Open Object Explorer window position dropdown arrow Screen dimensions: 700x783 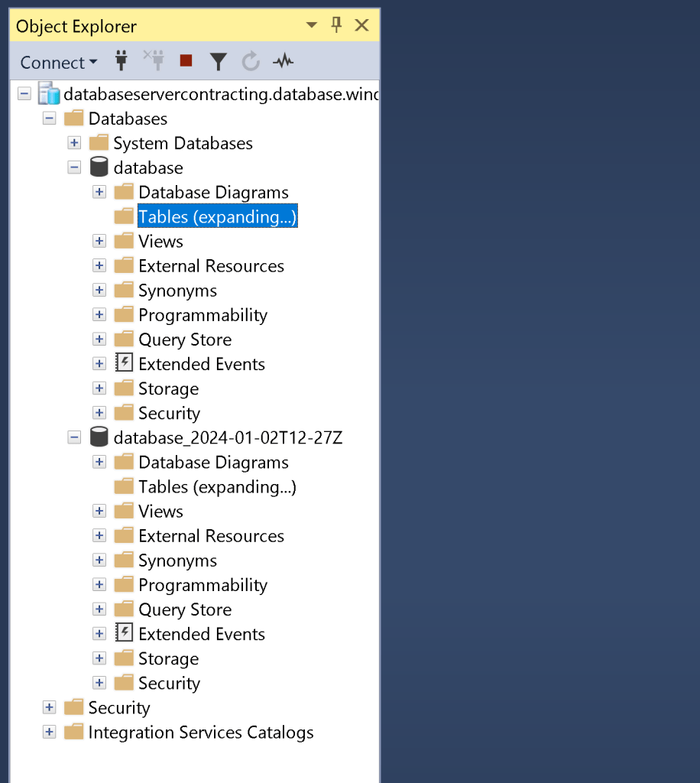(311, 24)
